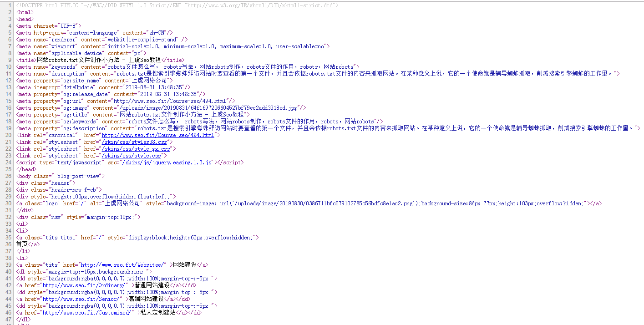Click the closing </dl> tag on line 47
This screenshot has width=644, height=325.
tap(23, 320)
